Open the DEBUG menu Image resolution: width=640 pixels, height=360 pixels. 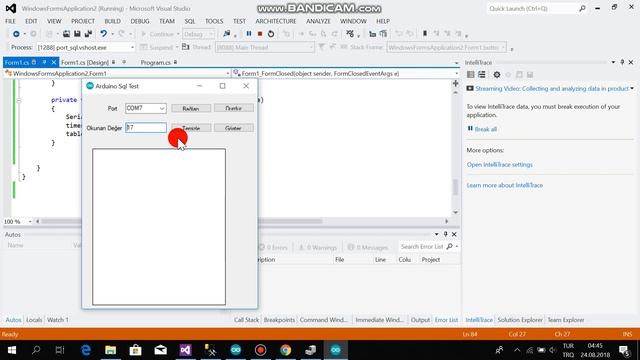140,21
